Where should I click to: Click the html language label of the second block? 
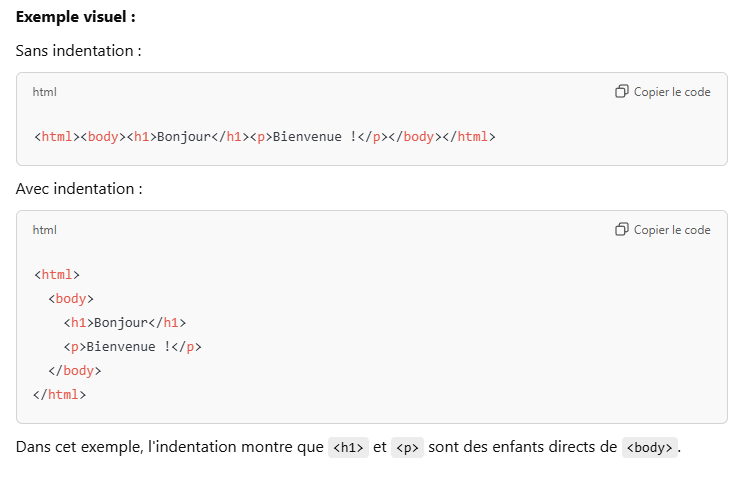coord(45,230)
